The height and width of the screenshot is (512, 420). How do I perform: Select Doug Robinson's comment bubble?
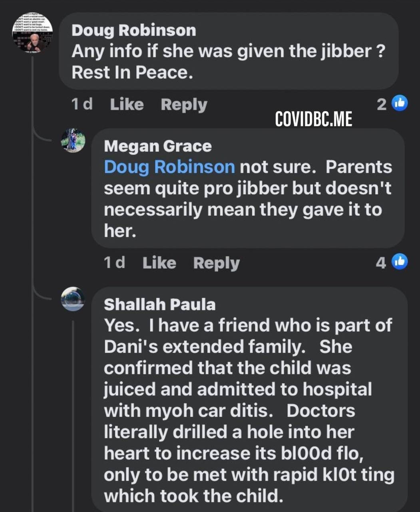(229, 51)
